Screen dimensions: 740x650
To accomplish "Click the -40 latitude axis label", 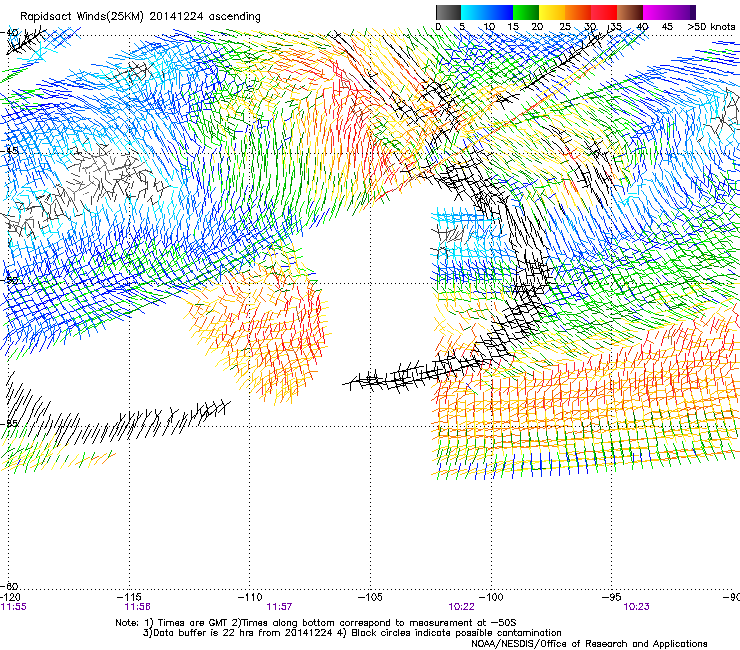I will coord(9,33).
